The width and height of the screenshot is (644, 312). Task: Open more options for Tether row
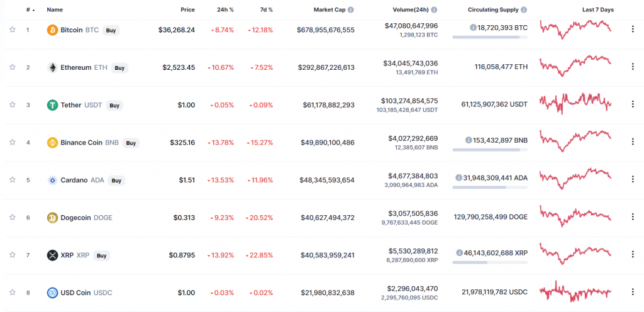click(x=633, y=104)
